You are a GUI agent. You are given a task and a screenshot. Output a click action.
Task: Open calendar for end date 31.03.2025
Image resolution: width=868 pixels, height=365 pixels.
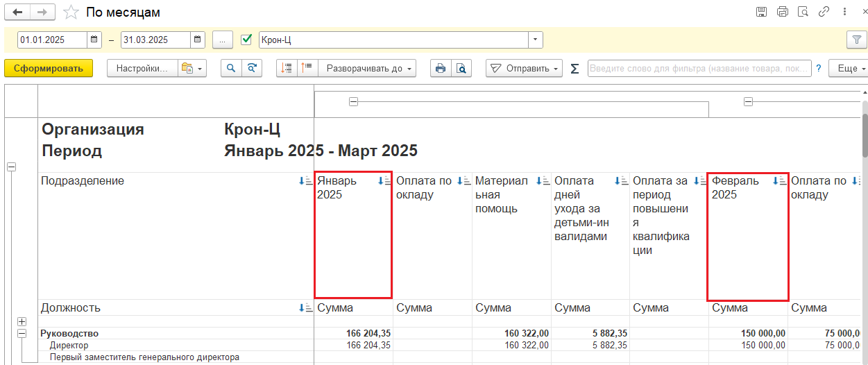(198, 40)
